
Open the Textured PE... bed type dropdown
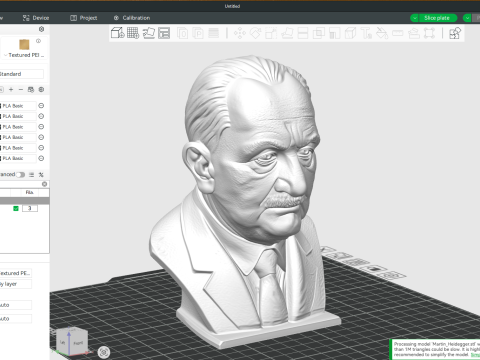click(16, 273)
